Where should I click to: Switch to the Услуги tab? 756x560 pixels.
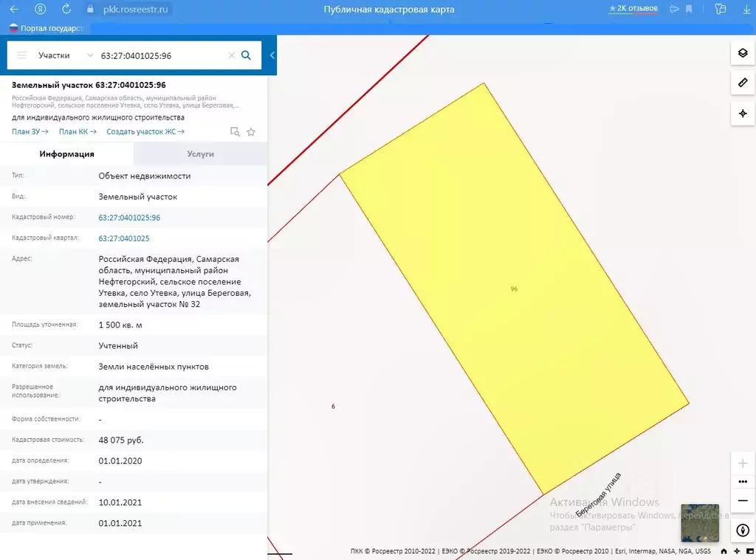click(200, 154)
